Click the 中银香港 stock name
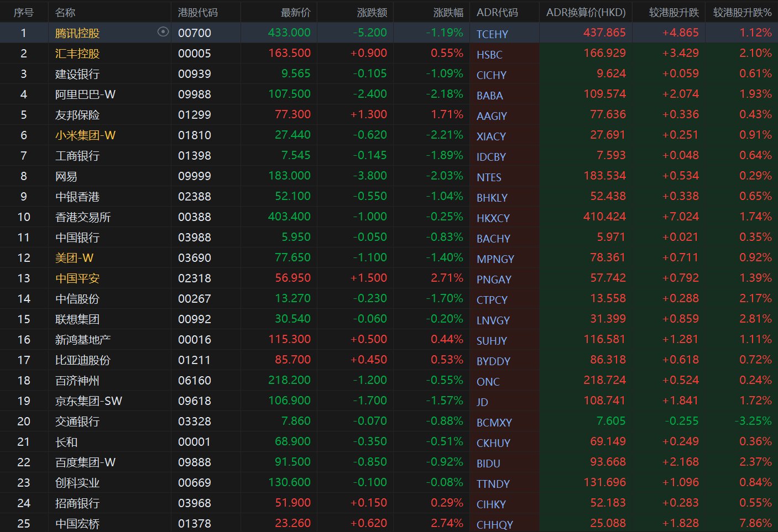 click(x=77, y=197)
